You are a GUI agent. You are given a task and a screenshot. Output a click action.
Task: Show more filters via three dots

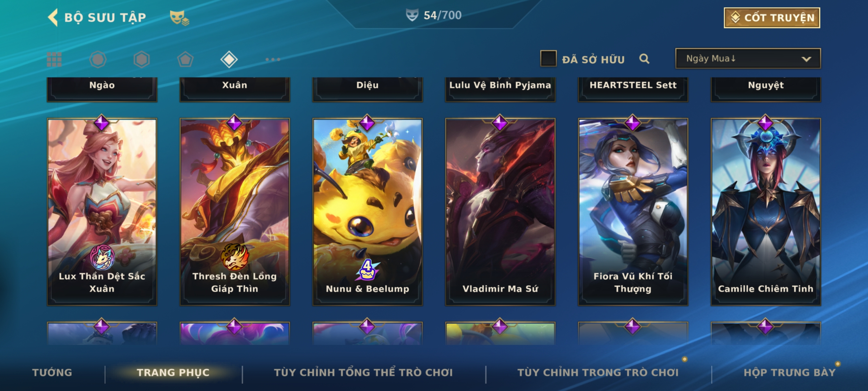point(273,59)
